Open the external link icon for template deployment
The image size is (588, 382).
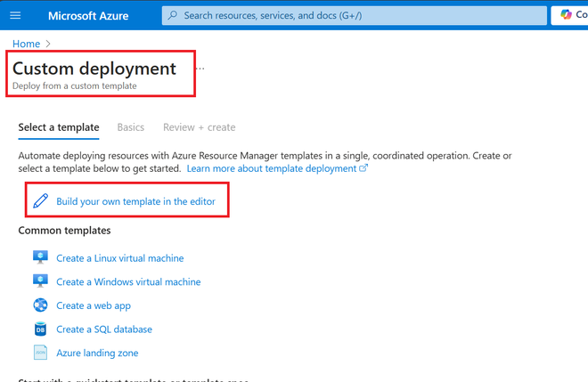[x=363, y=168]
